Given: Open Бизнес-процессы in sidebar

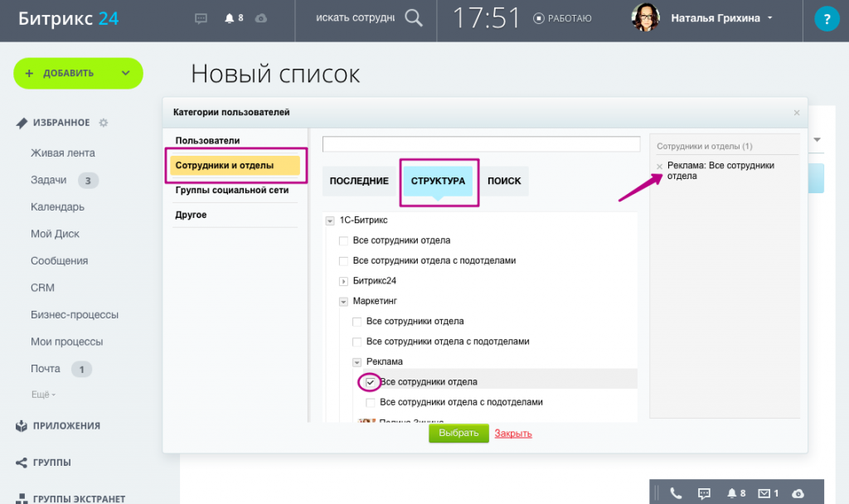Looking at the screenshot, I should pyautogui.click(x=74, y=315).
